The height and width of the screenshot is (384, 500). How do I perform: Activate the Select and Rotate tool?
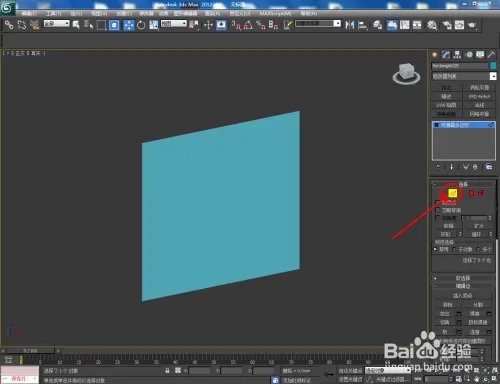141,25
